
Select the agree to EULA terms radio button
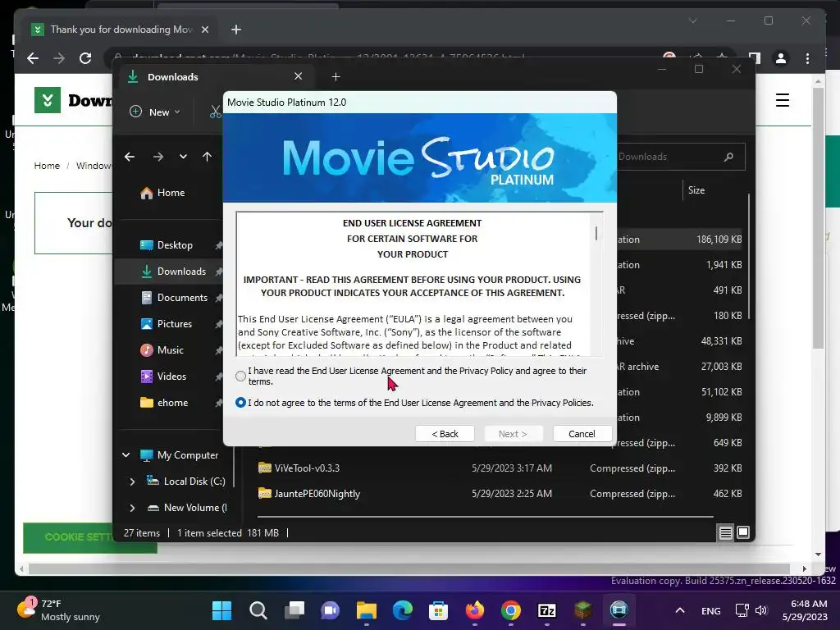tap(240, 376)
